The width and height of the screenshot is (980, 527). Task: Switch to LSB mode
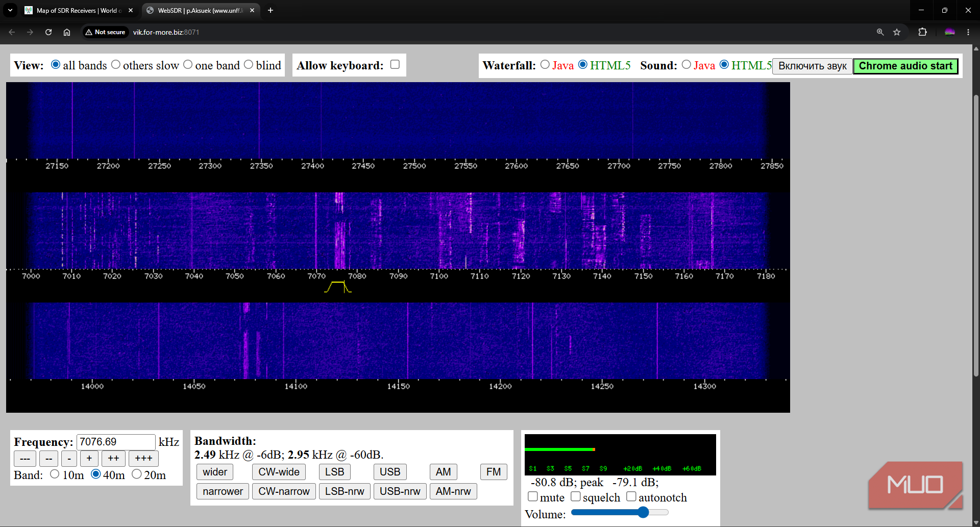335,472
